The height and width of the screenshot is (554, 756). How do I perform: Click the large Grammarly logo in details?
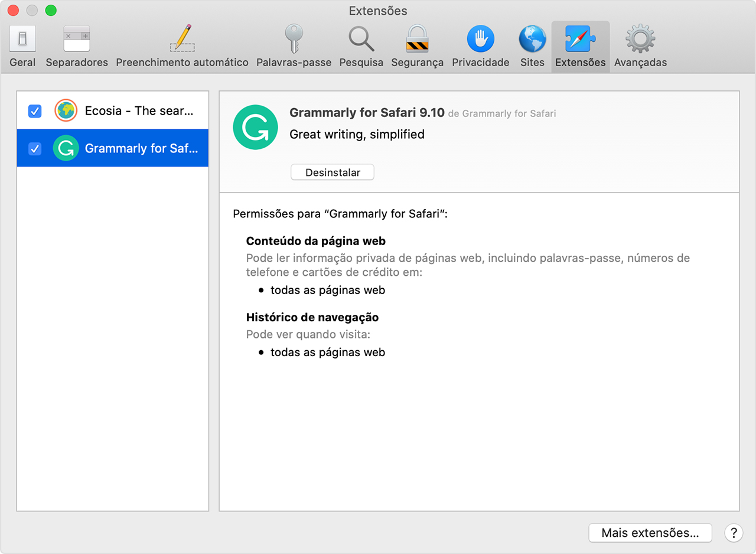click(255, 127)
